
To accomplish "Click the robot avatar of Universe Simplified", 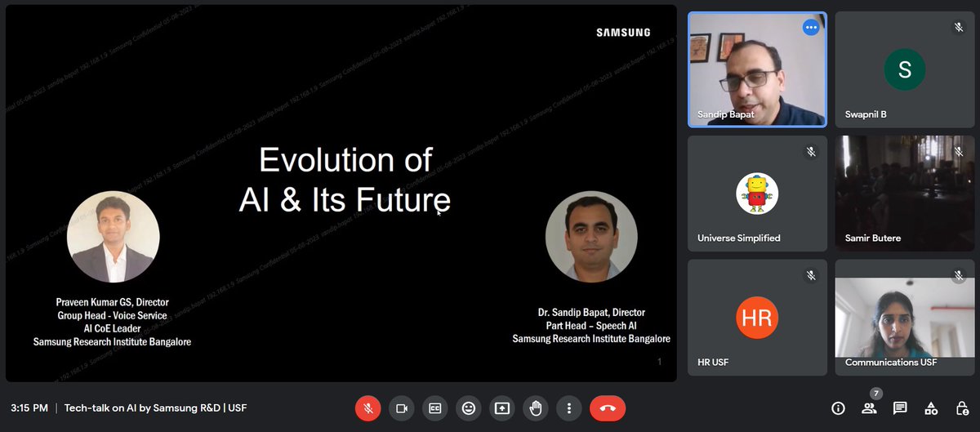I will pyautogui.click(x=757, y=194).
